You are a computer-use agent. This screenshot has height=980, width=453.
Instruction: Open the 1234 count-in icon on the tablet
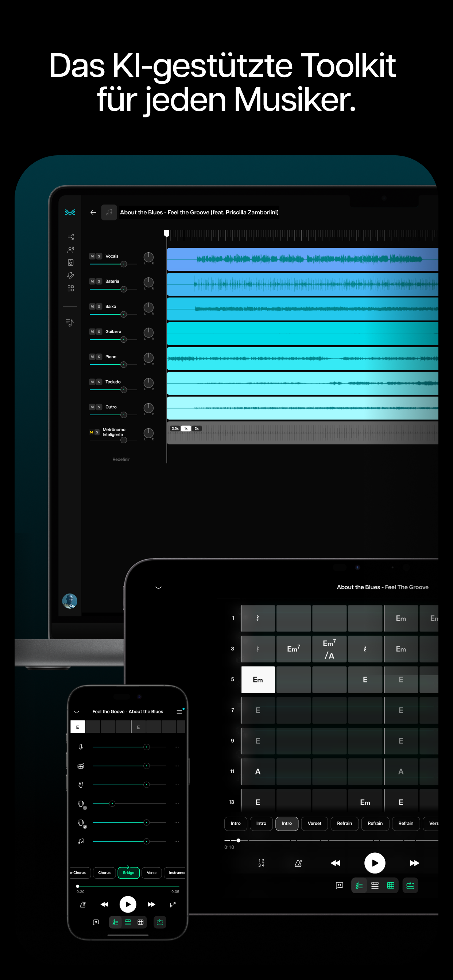click(x=261, y=863)
